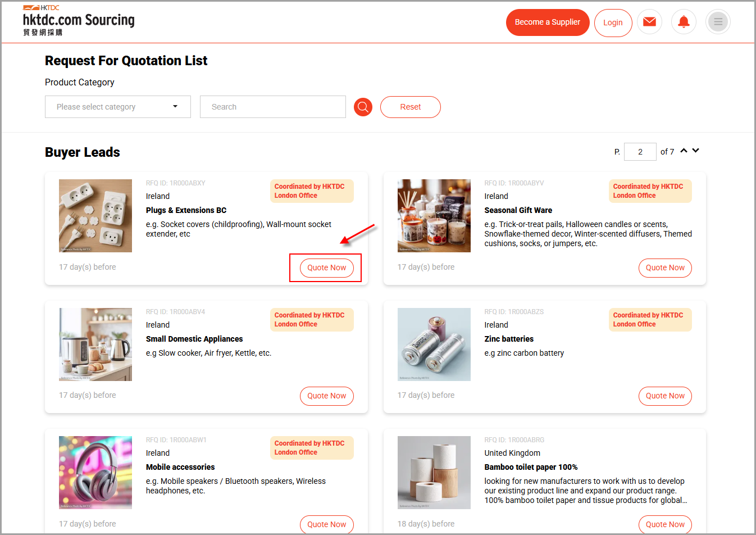756x535 pixels.
Task: Focus the Search text field
Action: click(273, 107)
